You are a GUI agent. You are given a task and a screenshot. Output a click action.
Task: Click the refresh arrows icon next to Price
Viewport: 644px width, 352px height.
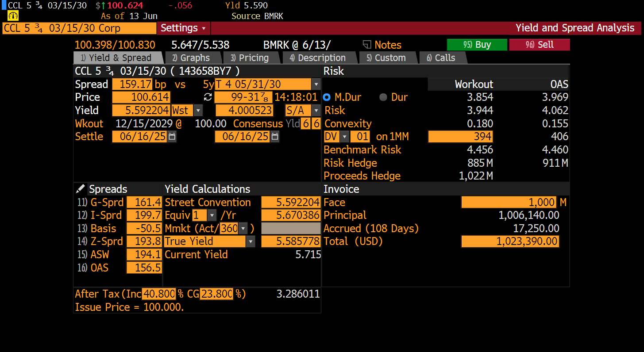(207, 97)
